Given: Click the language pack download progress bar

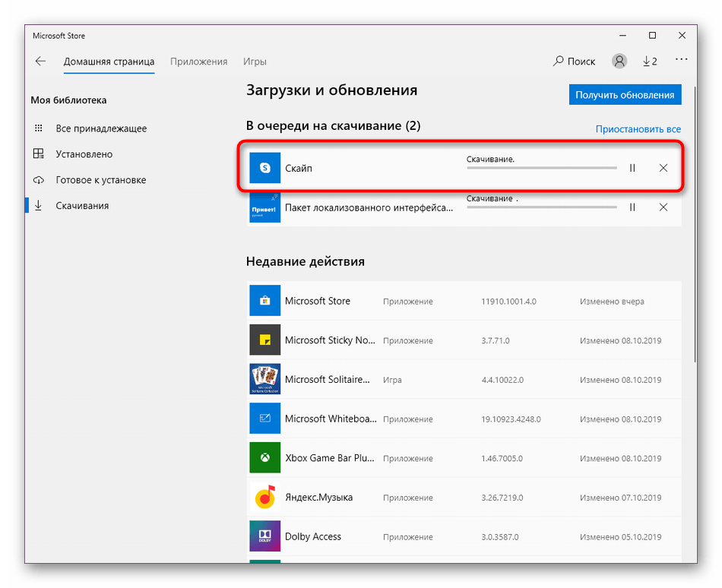Looking at the screenshot, I should pos(541,207).
